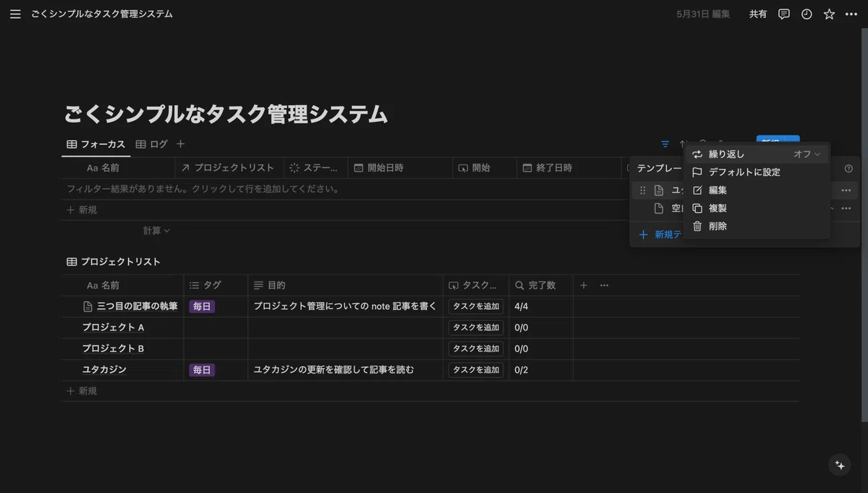868x493 pixels.
Task: Click the 4/4 completed count cell
Action: click(541, 306)
